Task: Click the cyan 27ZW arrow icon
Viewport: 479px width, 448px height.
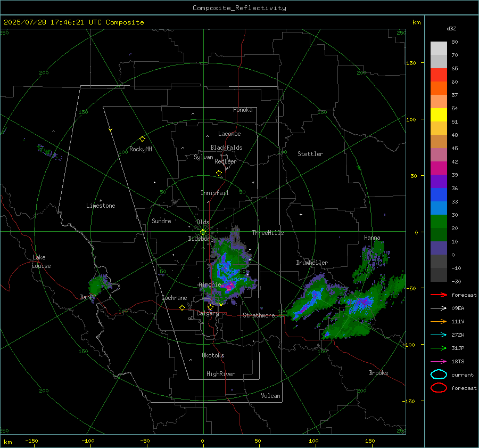Action: [x=439, y=335]
